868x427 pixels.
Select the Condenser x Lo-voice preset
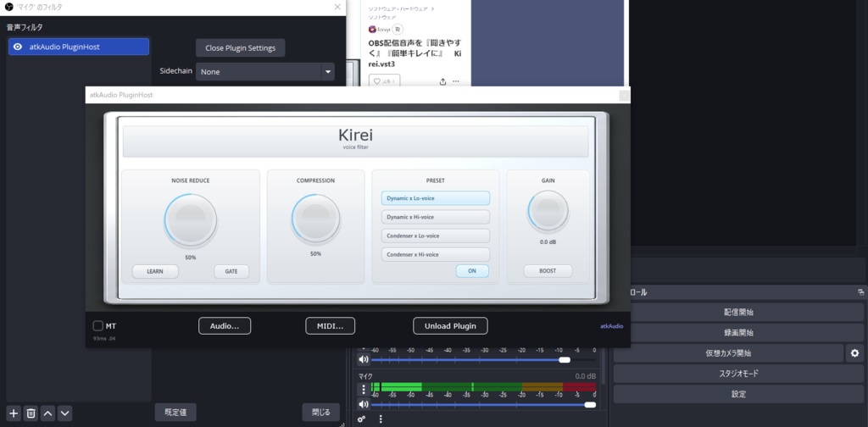point(436,236)
